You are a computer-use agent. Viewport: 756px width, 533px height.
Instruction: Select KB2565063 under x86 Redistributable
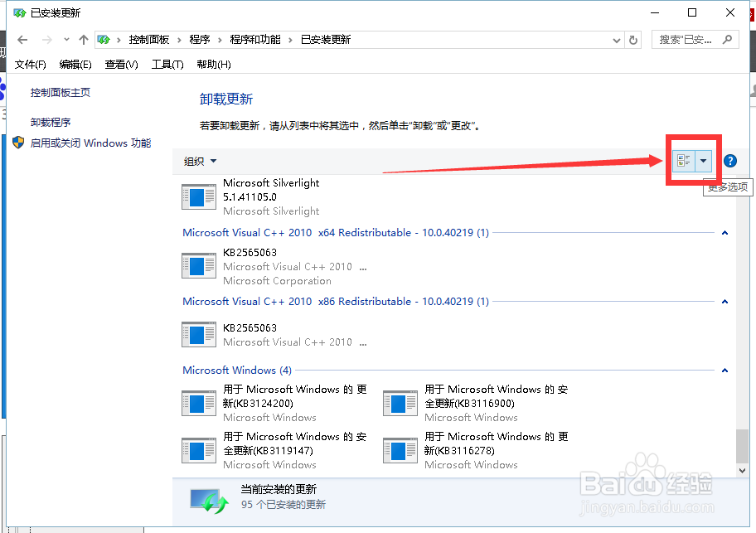tap(275, 335)
